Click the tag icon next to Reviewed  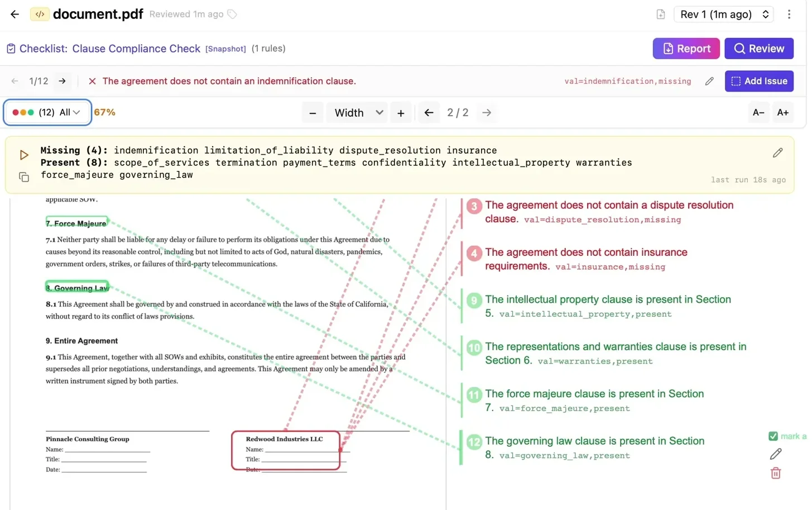point(232,15)
